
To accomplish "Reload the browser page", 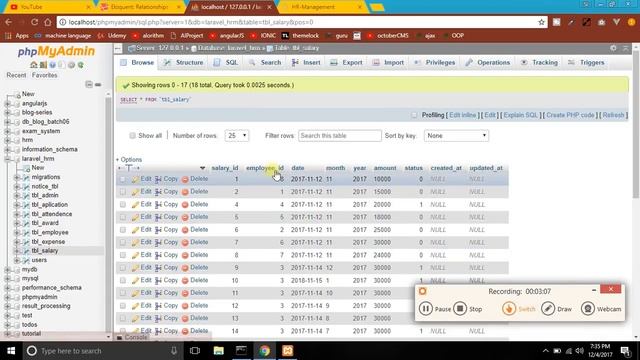I will [x=35, y=22].
